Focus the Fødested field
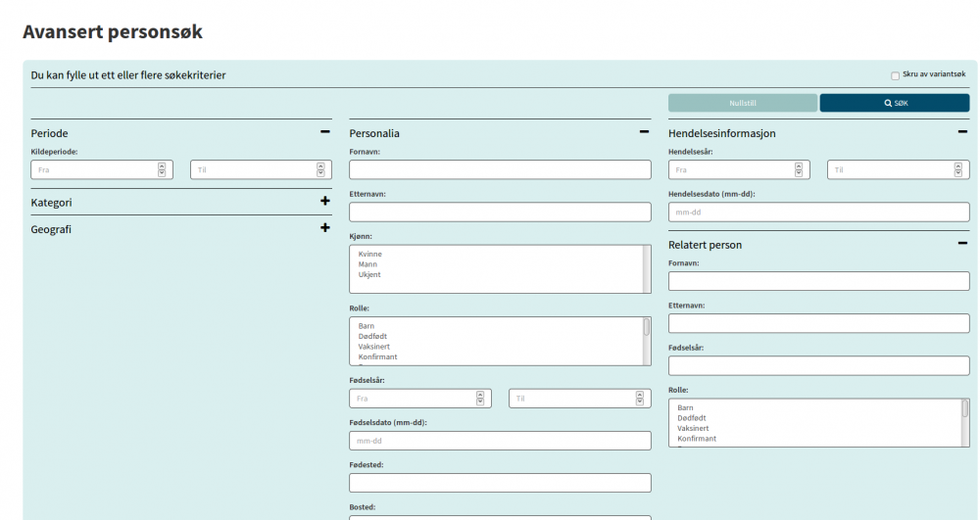This screenshot has width=980, height=520. tap(500, 483)
